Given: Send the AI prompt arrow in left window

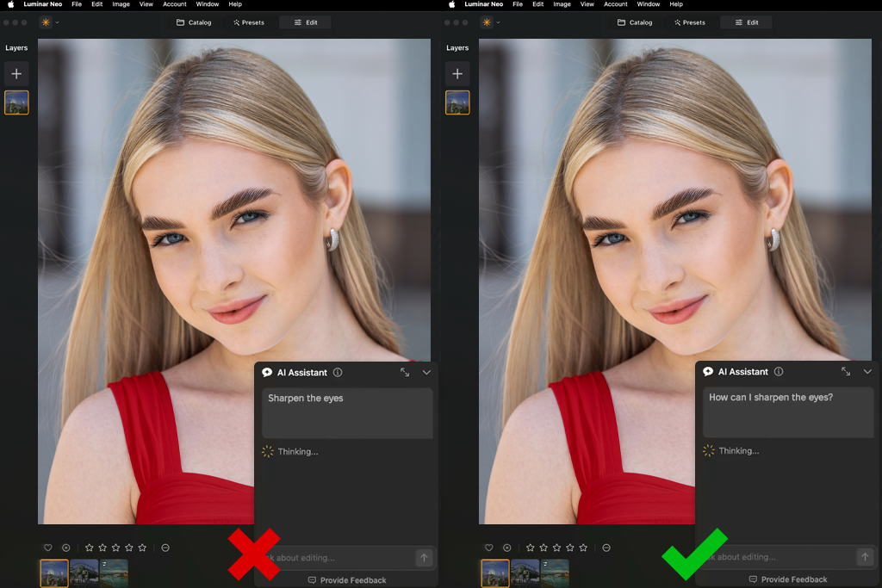Looking at the screenshot, I should (424, 558).
